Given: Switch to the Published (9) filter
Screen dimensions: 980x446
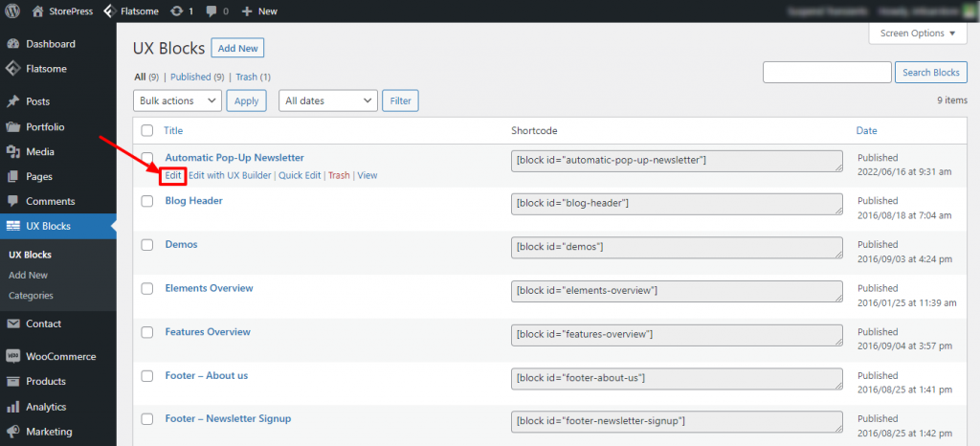Looking at the screenshot, I should tap(197, 77).
